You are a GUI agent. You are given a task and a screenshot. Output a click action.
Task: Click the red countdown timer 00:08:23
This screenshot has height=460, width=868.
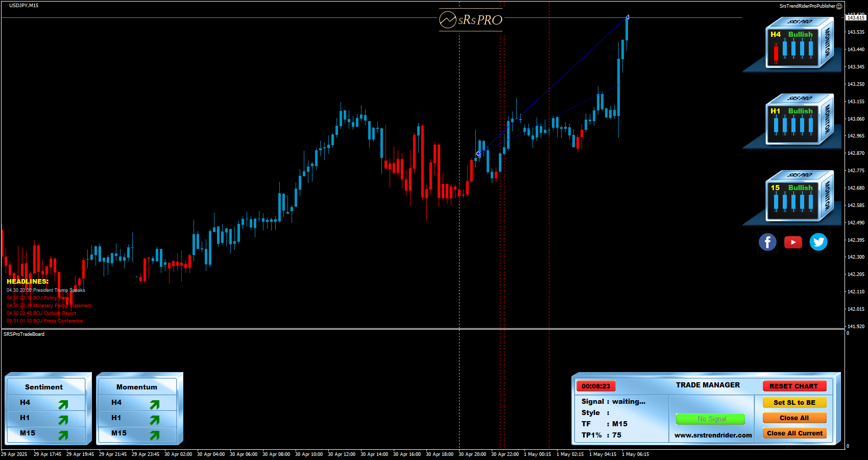tap(596, 386)
